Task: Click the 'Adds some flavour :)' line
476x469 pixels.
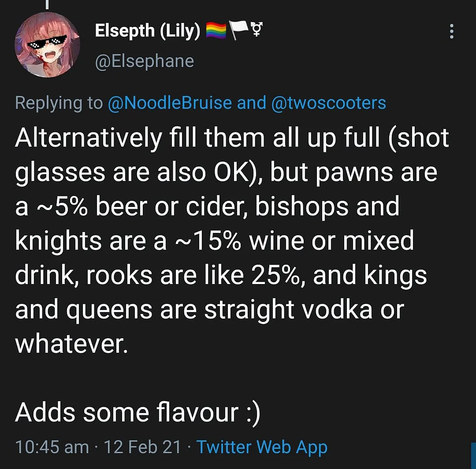Action: tap(138, 413)
